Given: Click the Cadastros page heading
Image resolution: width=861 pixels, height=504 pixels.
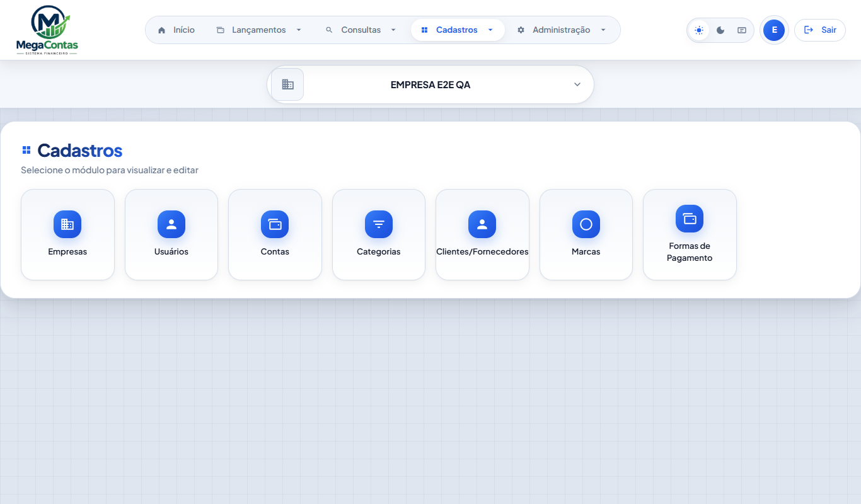Looking at the screenshot, I should point(79,151).
